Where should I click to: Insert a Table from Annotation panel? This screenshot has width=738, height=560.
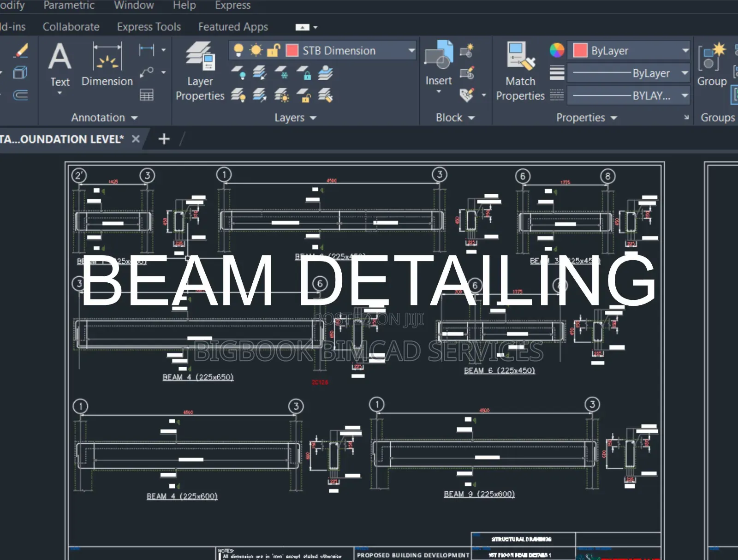[147, 95]
